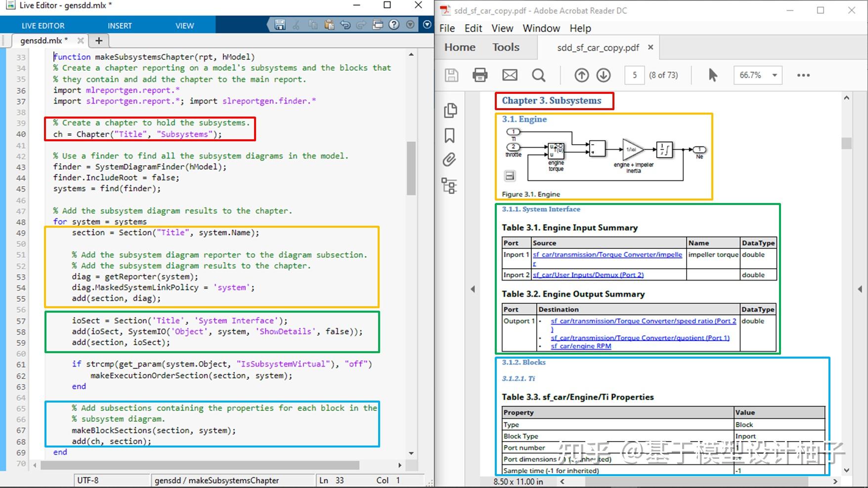
Task: Open the Acrobat find text magnifier
Action: 538,75
